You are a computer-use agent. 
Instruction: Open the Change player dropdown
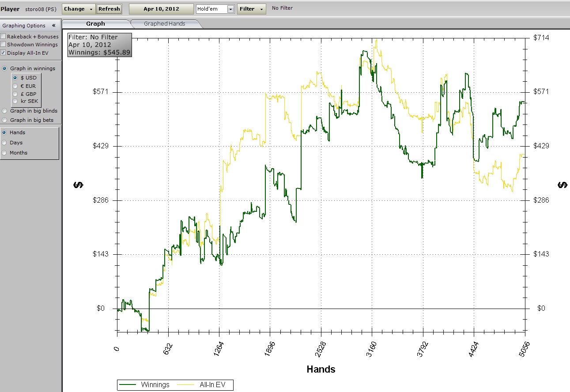(79, 9)
